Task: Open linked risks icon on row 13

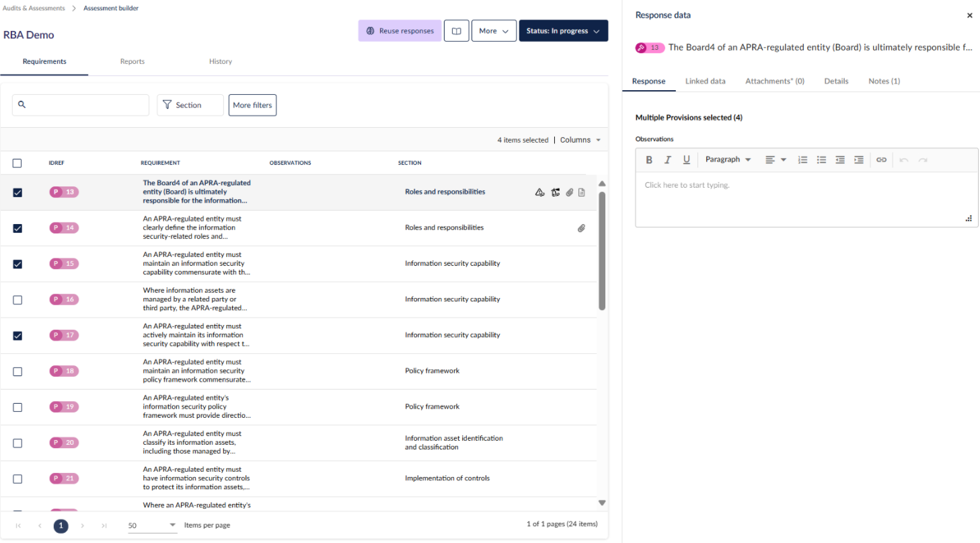Action: tap(539, 192)
